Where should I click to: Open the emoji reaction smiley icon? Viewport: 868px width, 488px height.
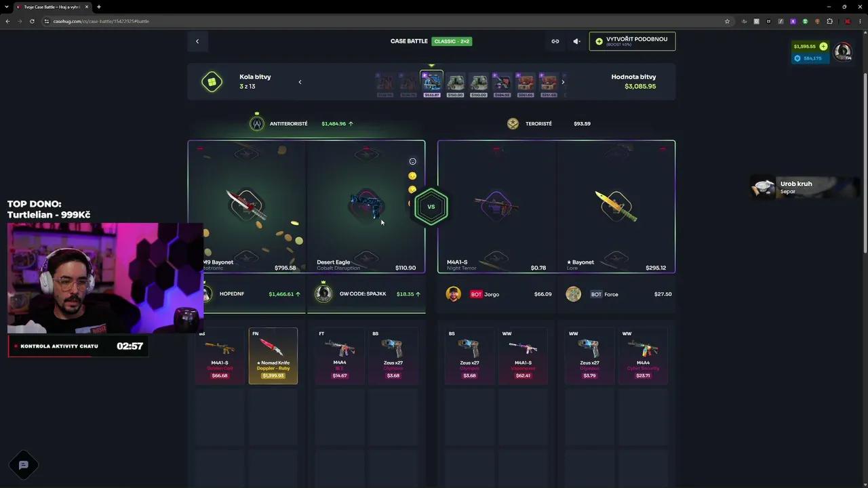(x=412, y=161)
